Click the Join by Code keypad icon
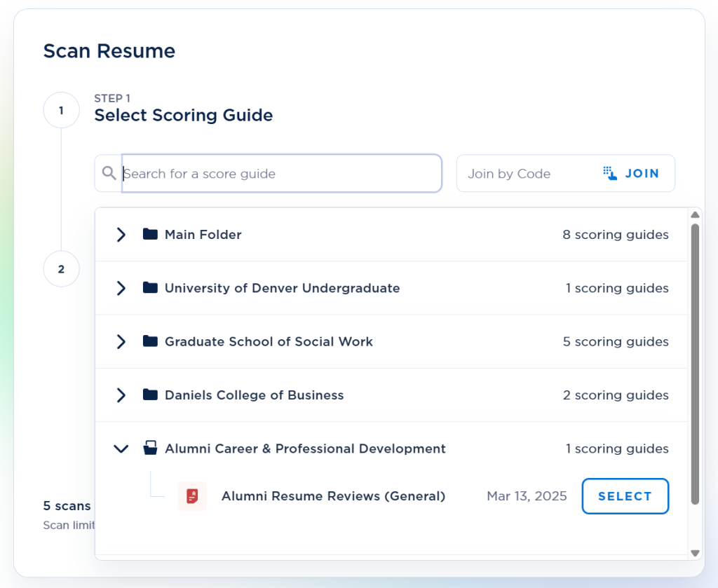The image size is (718, 588). pyautogui.click(x=610, y=173)
